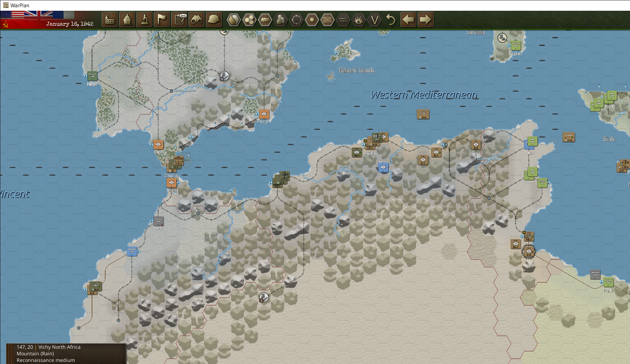Go to next unit with right arrow
The image size is (630, 364).
tap(425, 19)
